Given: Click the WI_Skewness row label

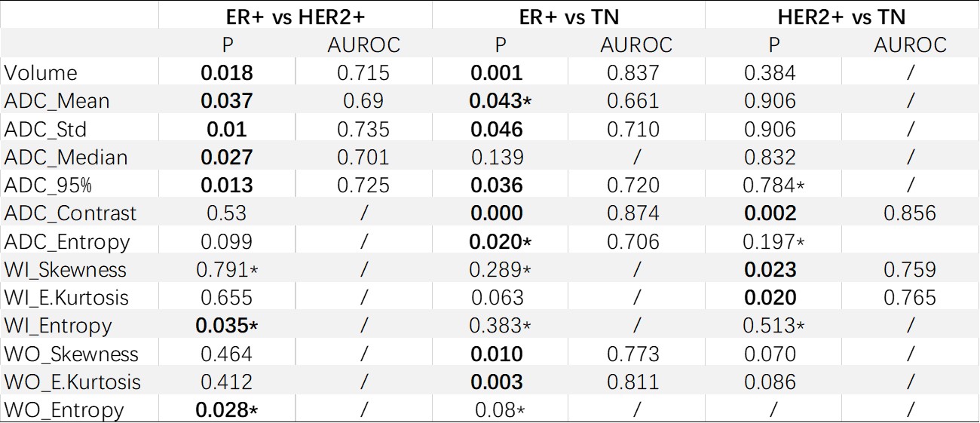Looking at the screenshot, I should click(66, 270).
